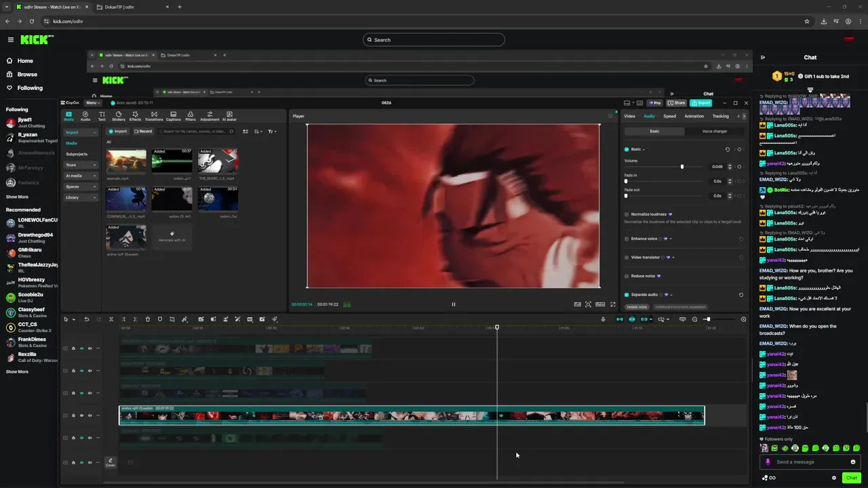Image resolution: width=868 pixels, height=488 pixels.
Task: Open the Stickers panel in CapCut
Action: tap(119, 116)
